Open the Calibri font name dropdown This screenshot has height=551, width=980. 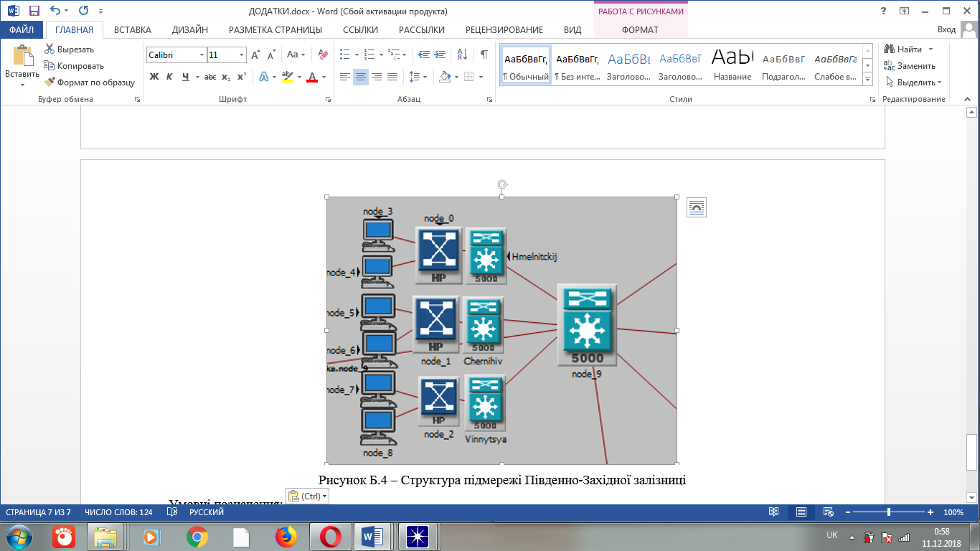point(201,55)
